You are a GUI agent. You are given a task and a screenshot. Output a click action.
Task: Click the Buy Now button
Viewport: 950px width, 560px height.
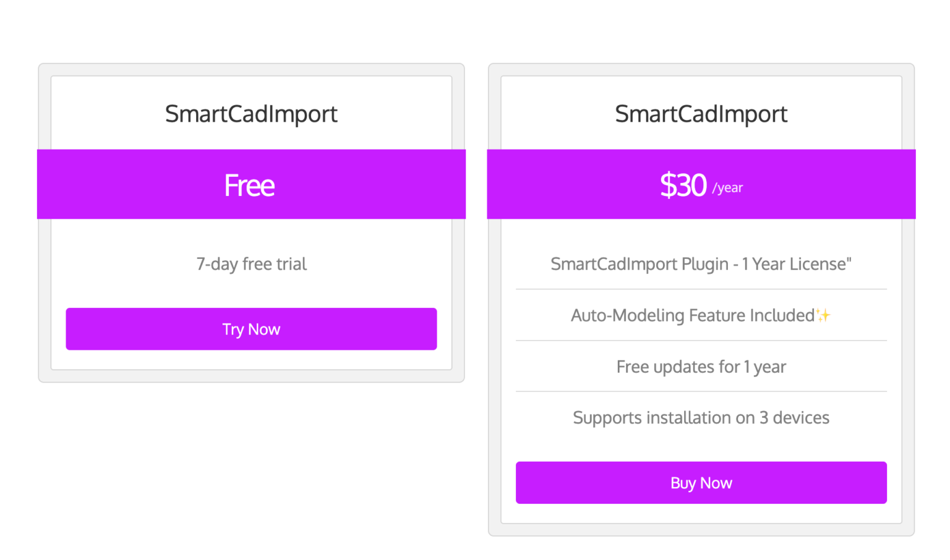[x=701, y=483]
